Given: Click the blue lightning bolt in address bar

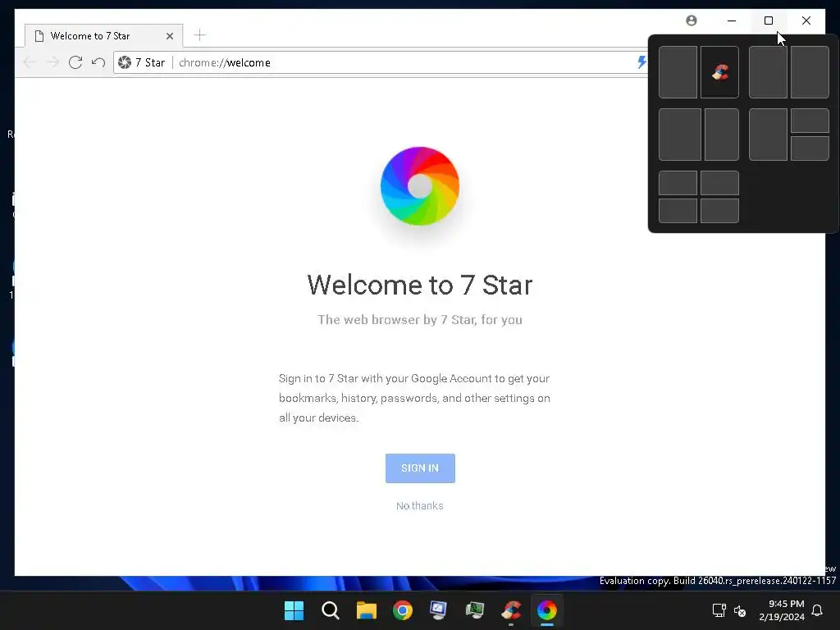Looking at the screenshot, I should coord(641,62).
